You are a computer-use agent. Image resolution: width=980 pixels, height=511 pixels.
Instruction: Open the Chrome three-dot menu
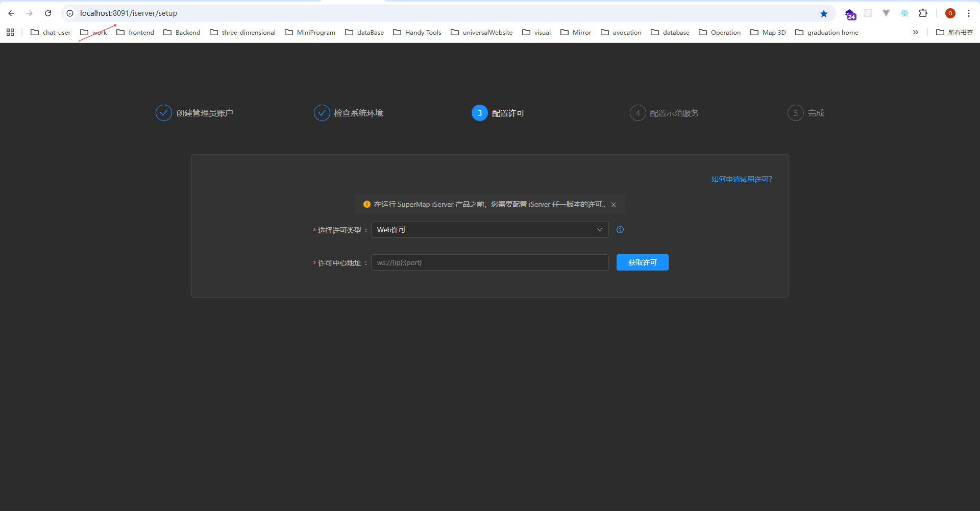(x=968, y=13)
